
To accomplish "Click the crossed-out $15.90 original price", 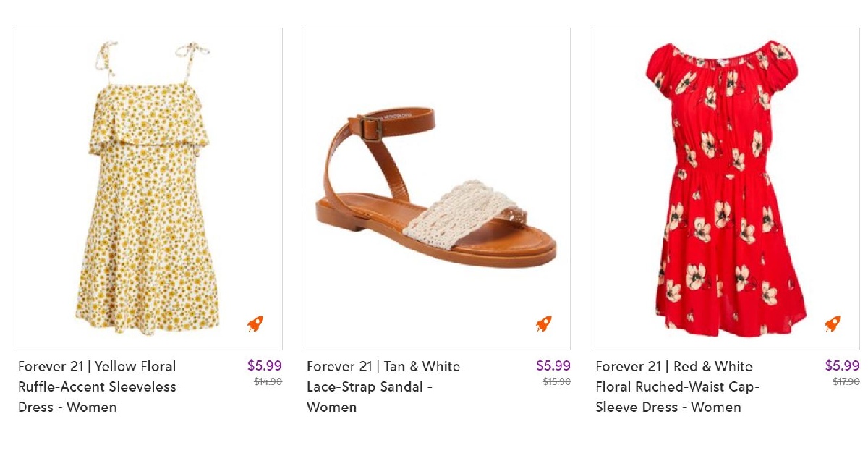I will (557, 382).
